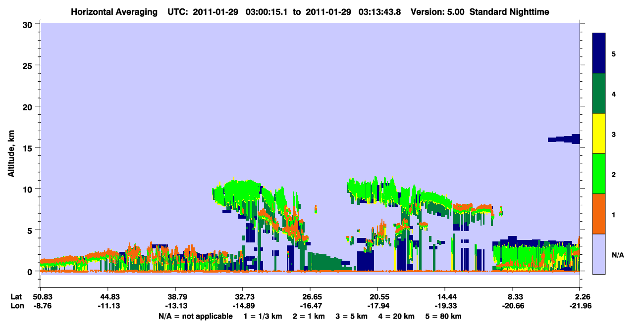
Task: Click legend text "4 = 20 km"
Action: point(396,316)
